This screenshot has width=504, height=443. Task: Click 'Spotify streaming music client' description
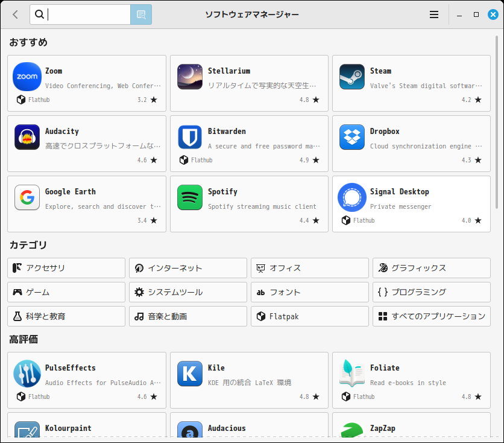pos(262,206)
